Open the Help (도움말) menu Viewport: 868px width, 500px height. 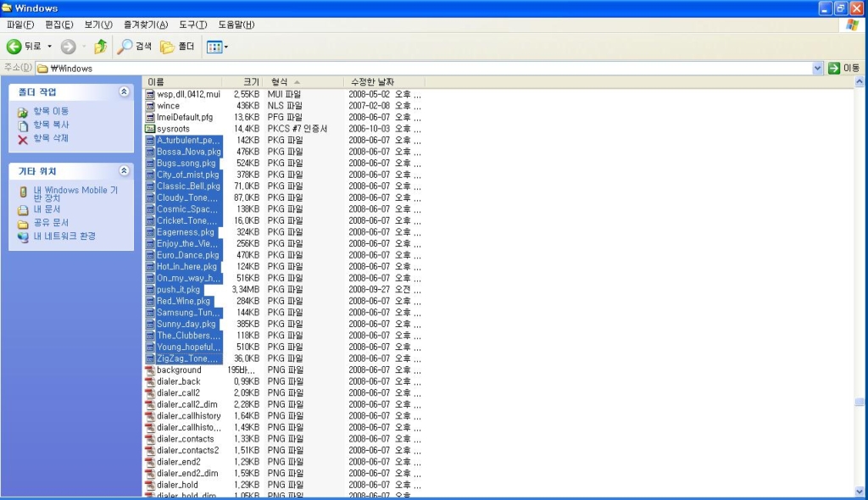236,25
